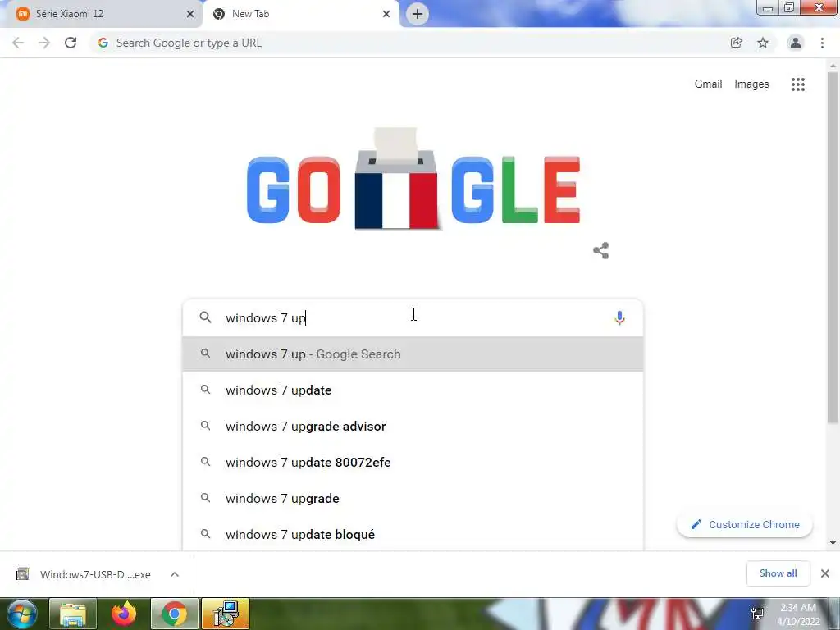Bookmark this tab with the star icon
840x630 pixels.
763,43
